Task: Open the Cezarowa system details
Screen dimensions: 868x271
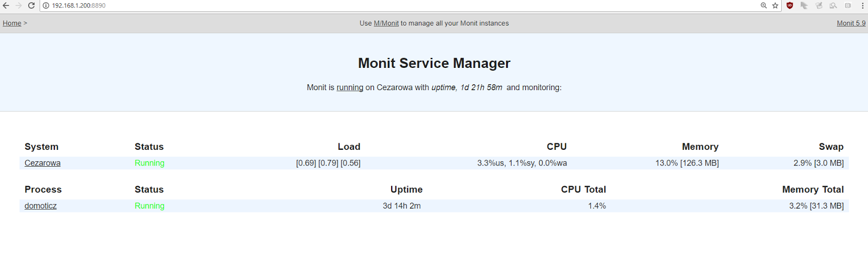Action: click(42, 163)
